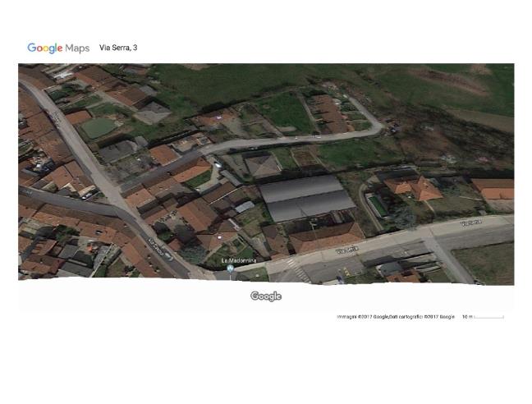The image size is (532, 404).
Task: Click the Via Cavour street label
Action: (x=157, y=247)
